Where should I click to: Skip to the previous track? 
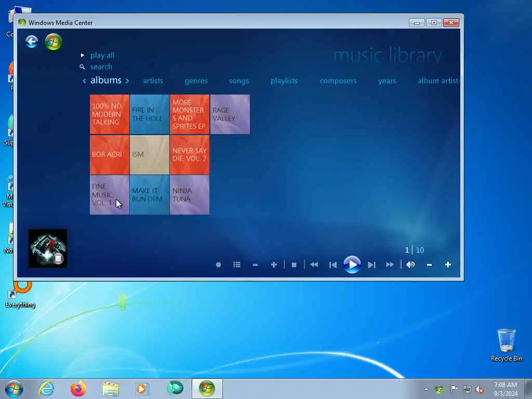pyautogui.click(x=333, y=265)
